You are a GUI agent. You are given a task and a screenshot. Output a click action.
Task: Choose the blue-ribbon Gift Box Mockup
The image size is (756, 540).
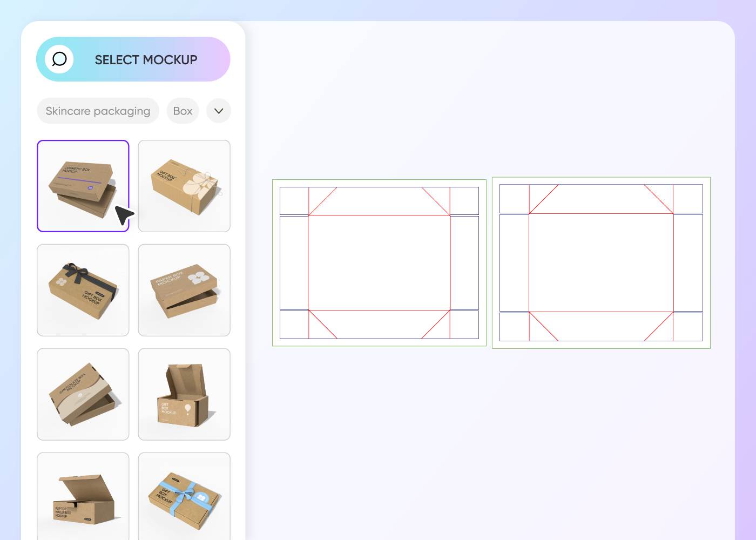pyautogui.click(x=184, y=497)
